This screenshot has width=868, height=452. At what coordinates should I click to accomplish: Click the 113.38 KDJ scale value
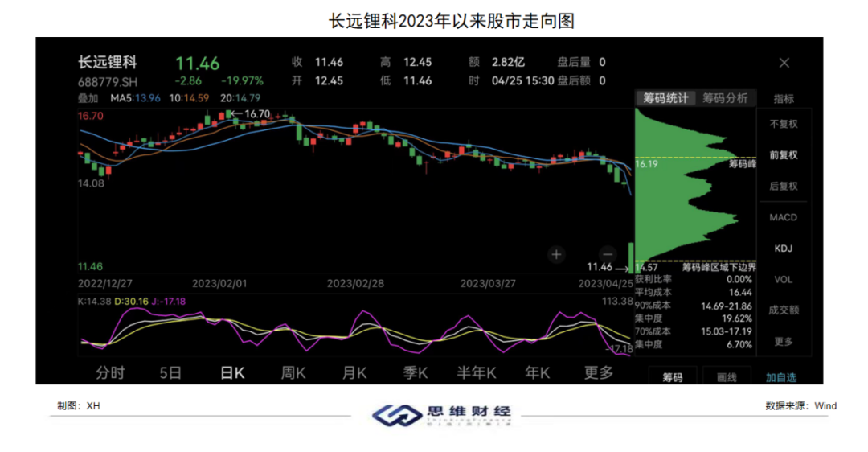617,302
